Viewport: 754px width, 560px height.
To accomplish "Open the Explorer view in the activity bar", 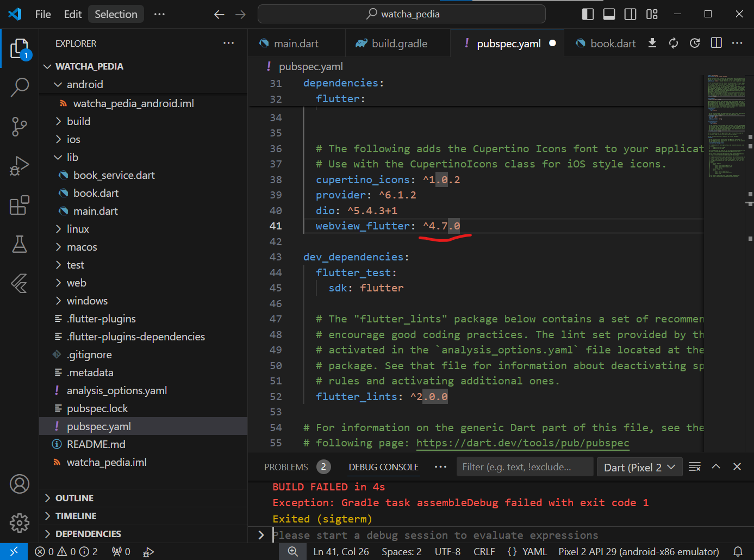I will tap(20, 48).
